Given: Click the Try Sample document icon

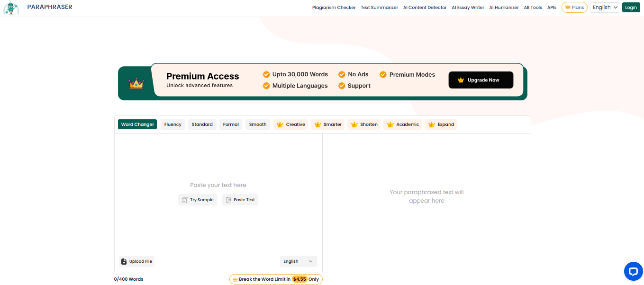Looking at the screenshot, I should (x=185, y=200).
